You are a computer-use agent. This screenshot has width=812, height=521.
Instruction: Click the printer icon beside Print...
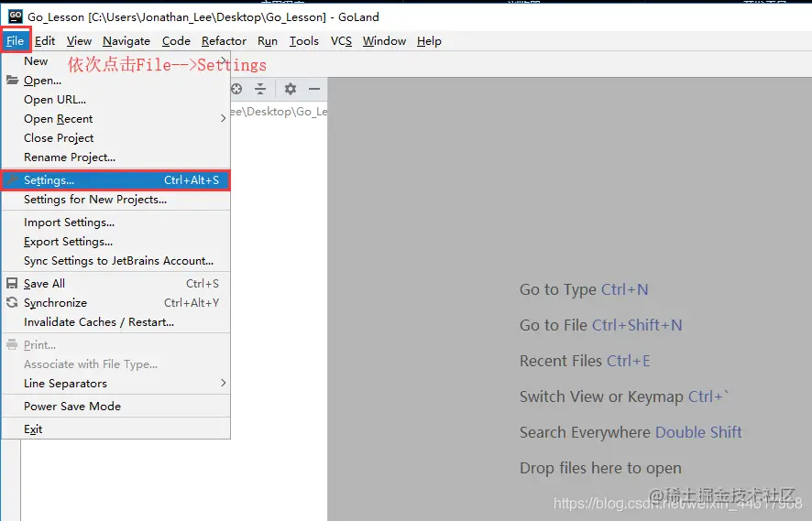(12, 344)
